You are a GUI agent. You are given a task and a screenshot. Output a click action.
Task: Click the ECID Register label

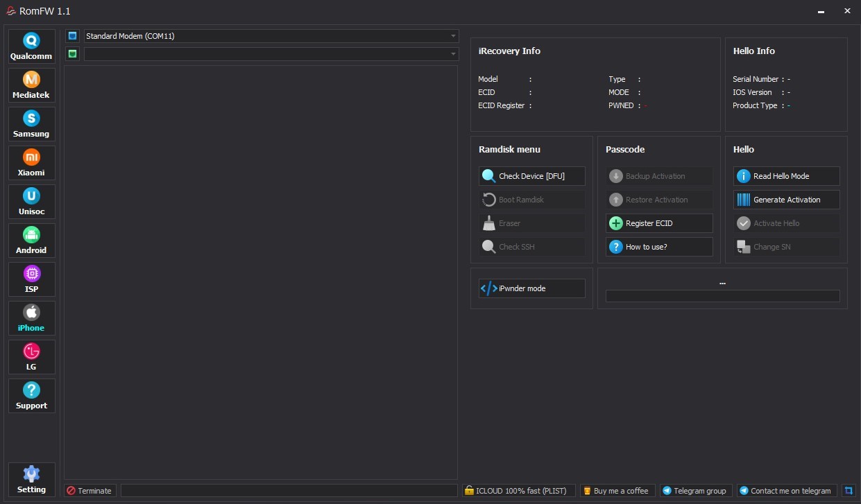[502, 105]
